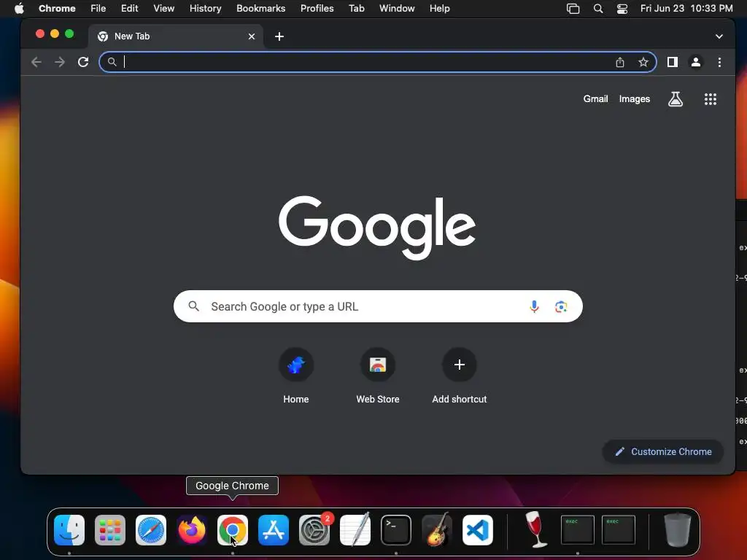Reload the current page

[83, 62]
